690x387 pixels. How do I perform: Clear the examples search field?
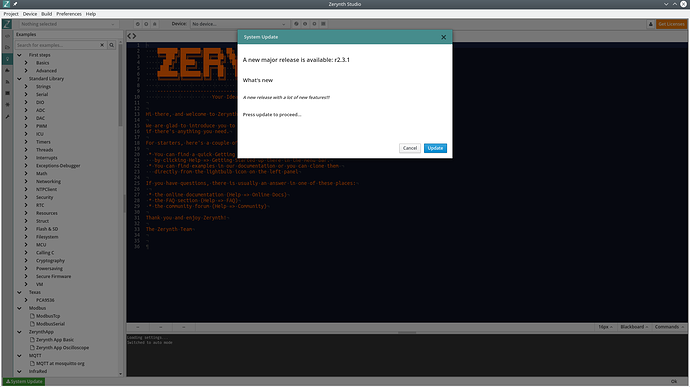[x=102, y=45]
